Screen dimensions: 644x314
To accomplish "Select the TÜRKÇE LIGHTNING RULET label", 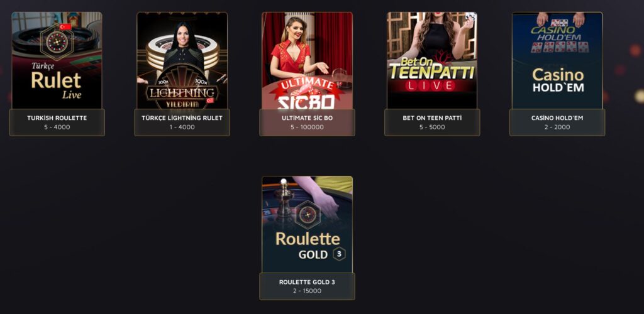I will 182,117.
